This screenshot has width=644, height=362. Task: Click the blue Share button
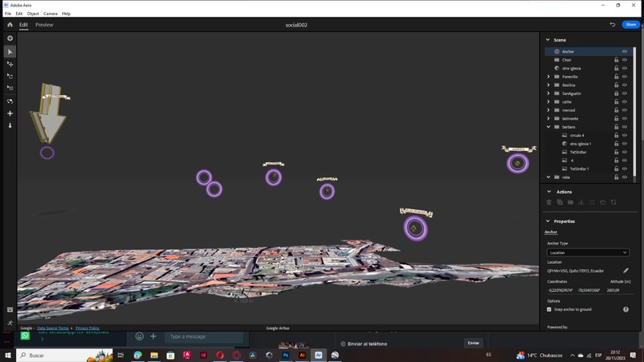click(630, 25)
